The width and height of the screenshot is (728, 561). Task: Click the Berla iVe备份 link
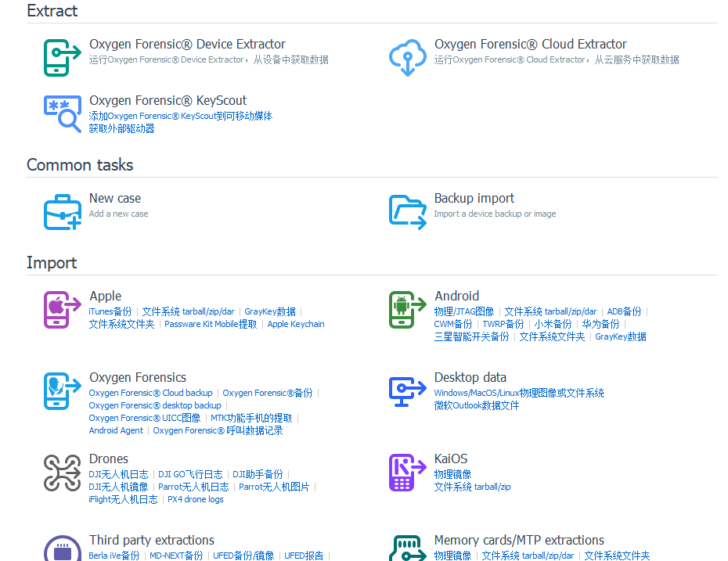click(x=114, y=556)
